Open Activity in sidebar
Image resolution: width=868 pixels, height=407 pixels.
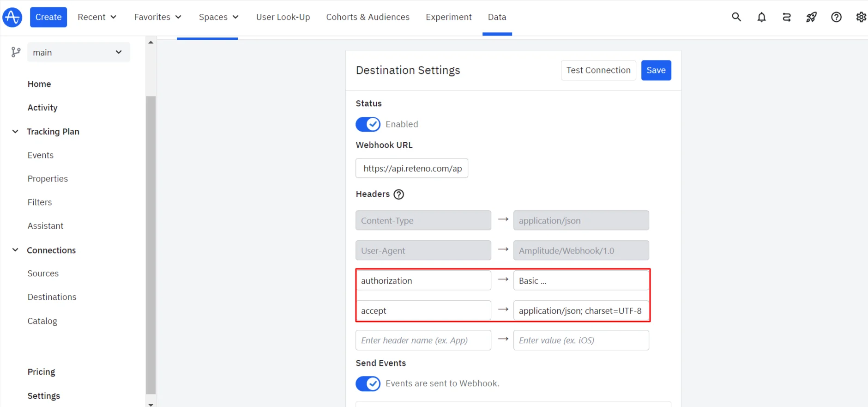[42, 108]
